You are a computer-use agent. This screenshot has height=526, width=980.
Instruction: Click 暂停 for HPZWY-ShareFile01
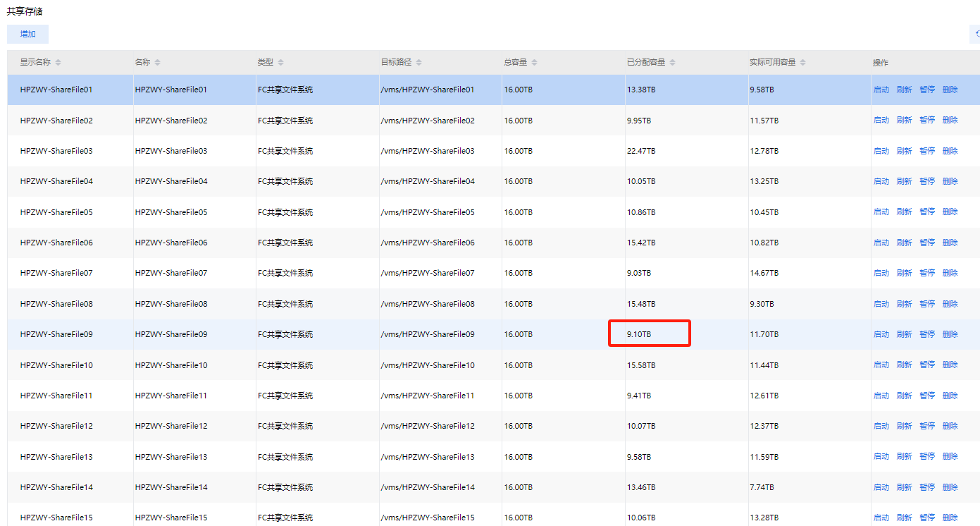(927, 90)
